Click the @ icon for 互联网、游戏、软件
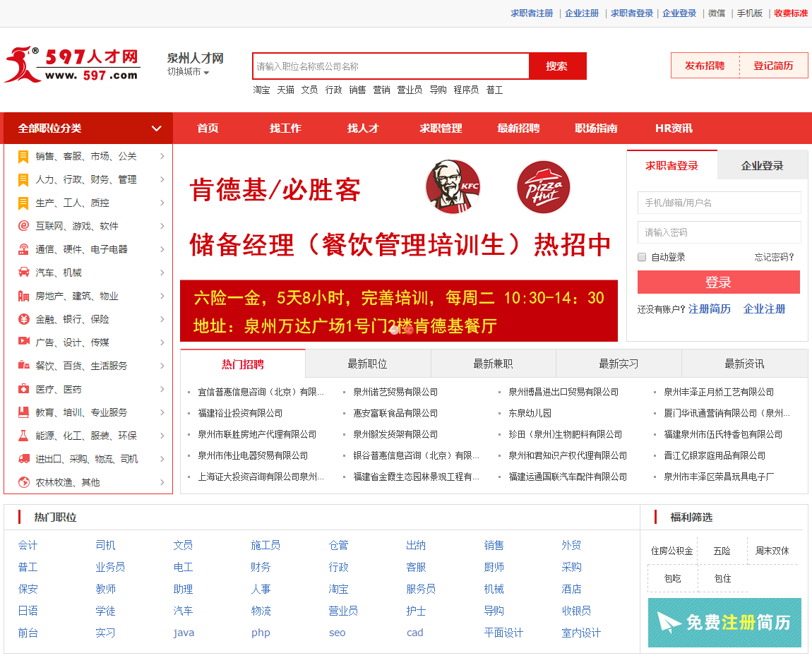 click(x=23, y=226)
